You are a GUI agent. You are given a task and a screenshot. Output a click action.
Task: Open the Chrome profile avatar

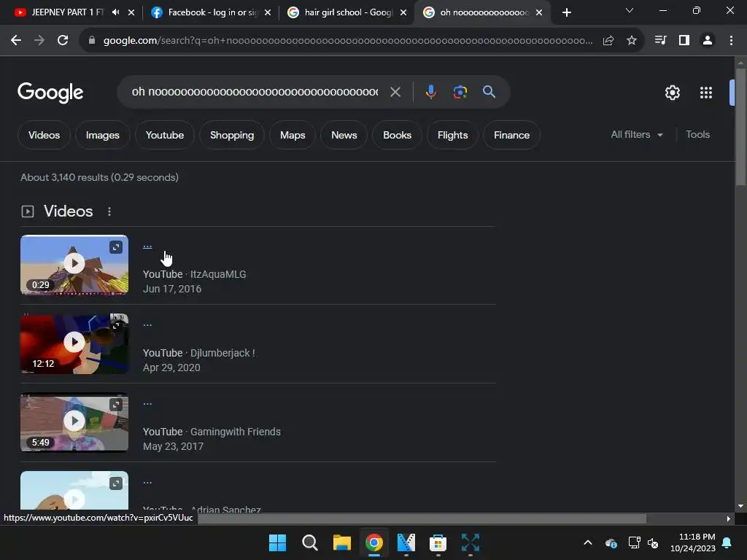[708, 41]
